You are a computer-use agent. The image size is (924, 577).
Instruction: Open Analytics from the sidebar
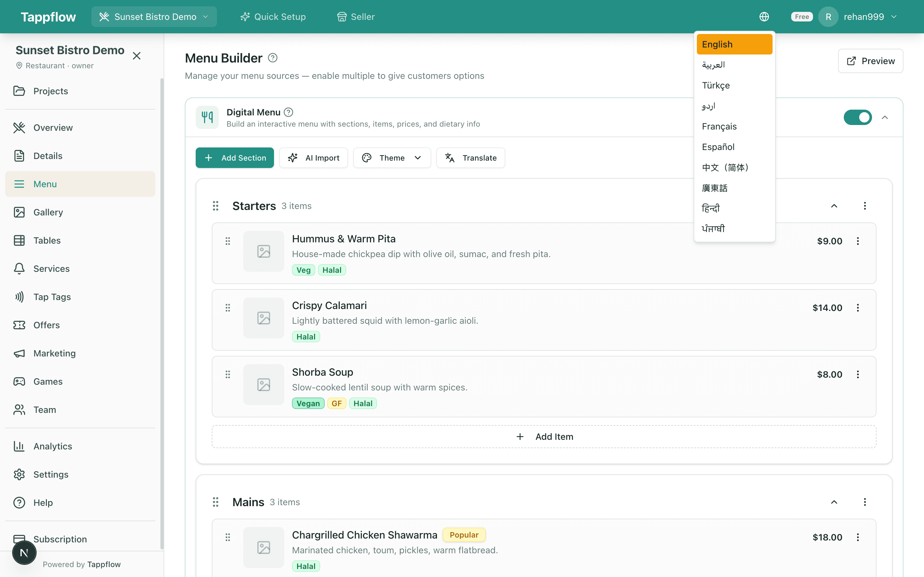click(x=52, y=446)
